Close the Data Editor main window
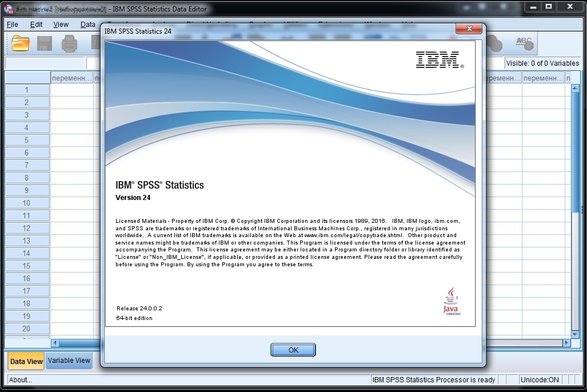 click(x=570, y=7)
